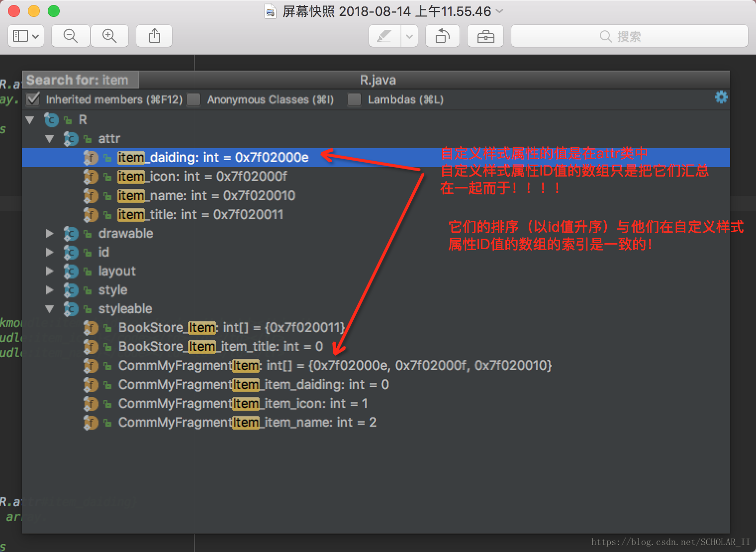Select item_name: int = 0x7f020010
This screenshot has width=756, height=552.
[x=206, y=195]
